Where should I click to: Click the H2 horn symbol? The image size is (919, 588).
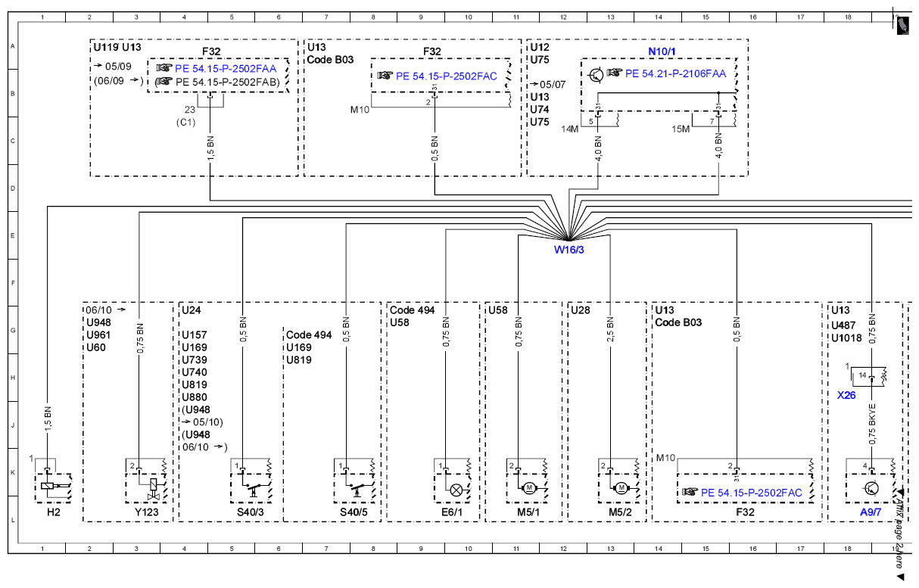click(x=53, y=488)
